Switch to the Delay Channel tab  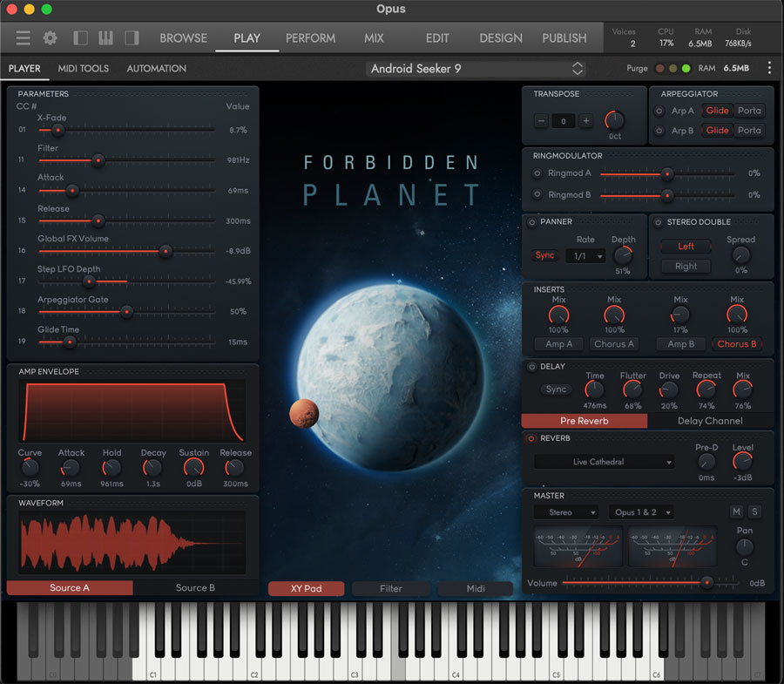click(x=710, y=421)
